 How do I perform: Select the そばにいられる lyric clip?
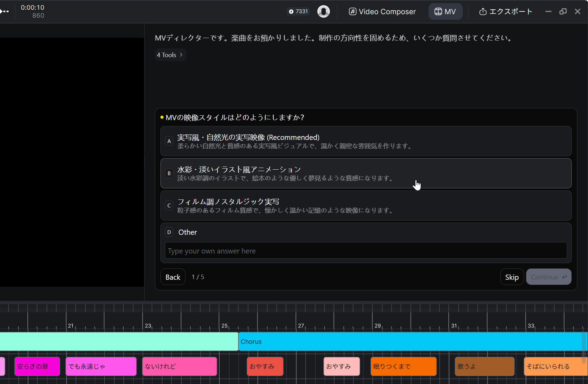coord(556,366)
